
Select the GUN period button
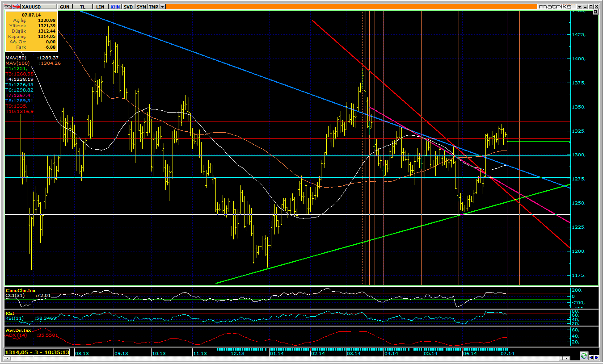[x=64, y=7]
